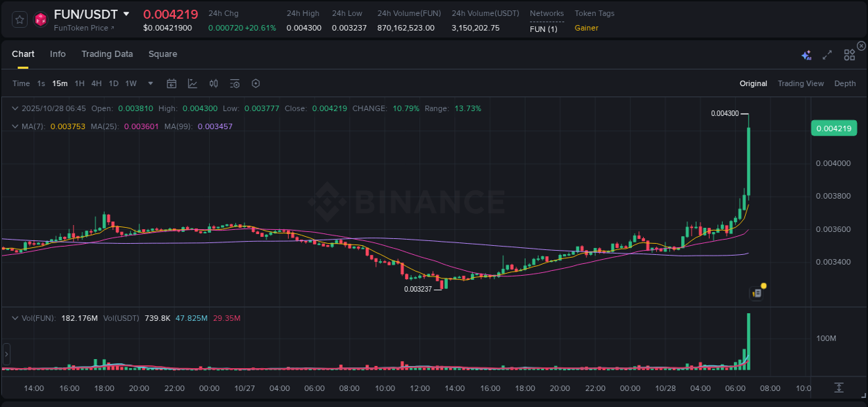Select the 15m timeframe

[x=60, y=83]
